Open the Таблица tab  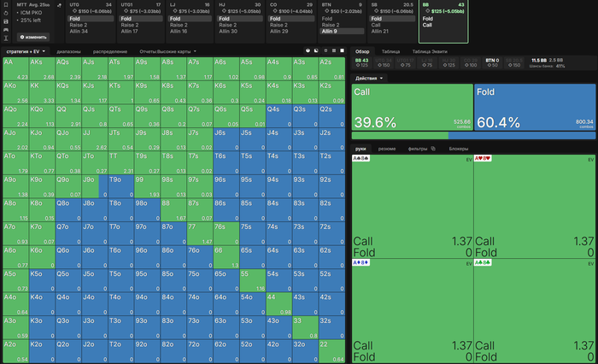(390, 51)
